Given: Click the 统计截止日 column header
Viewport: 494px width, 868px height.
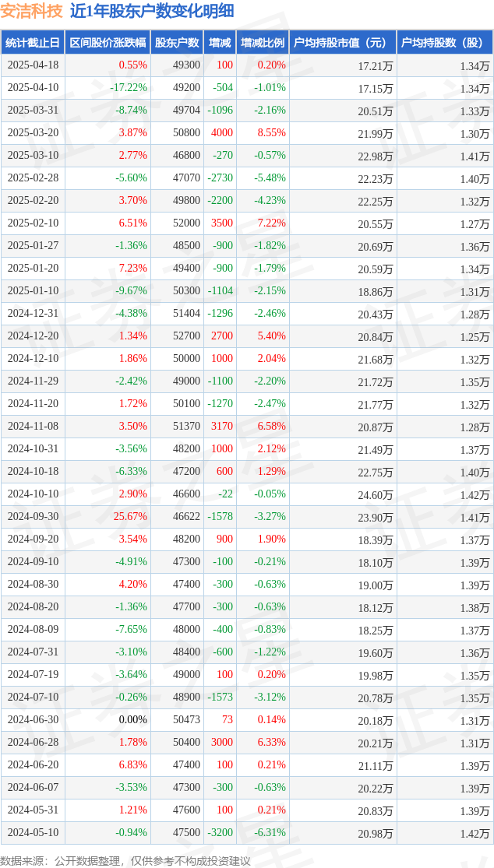Looking at the screenshot, I should click(x=33, y=42).
